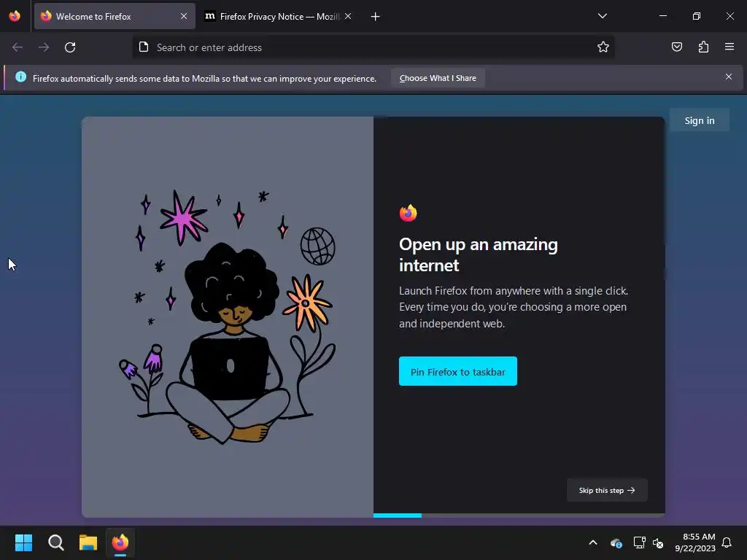Close the Welcome to Firefox tab
This screenshot has height=560, width=747.
184,16
